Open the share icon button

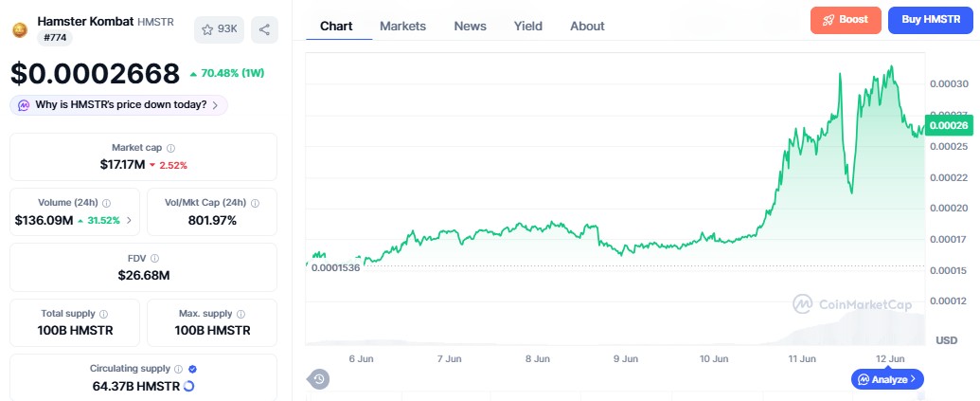click(264, 29)
